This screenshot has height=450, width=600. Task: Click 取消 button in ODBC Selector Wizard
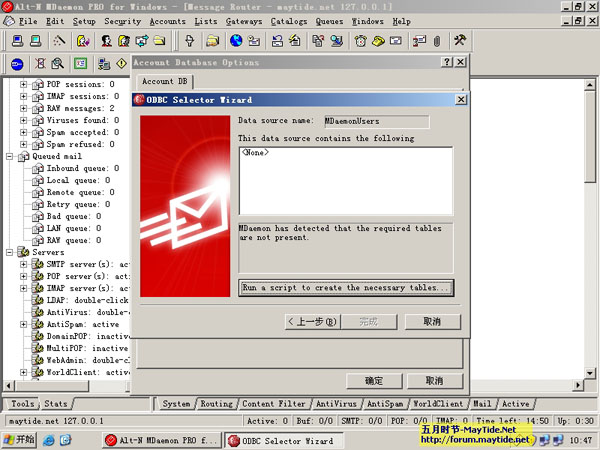click(x=432, y=321)
